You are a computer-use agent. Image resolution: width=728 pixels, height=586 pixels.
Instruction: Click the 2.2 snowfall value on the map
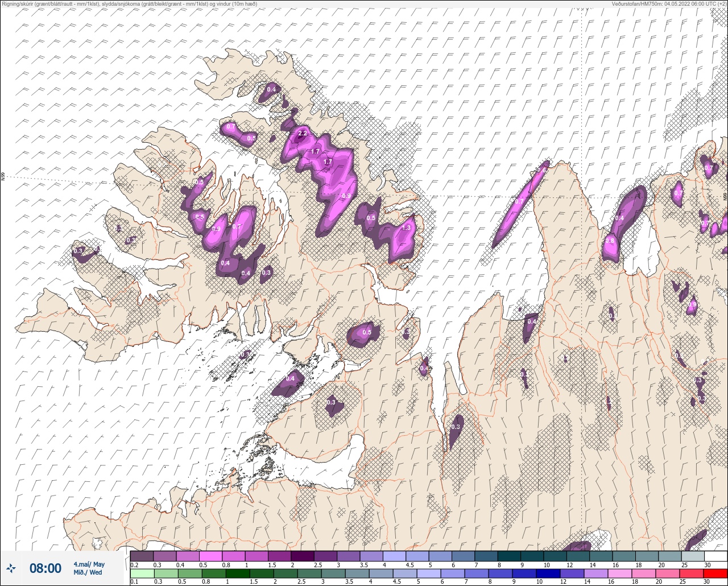[x=303, y=134]
